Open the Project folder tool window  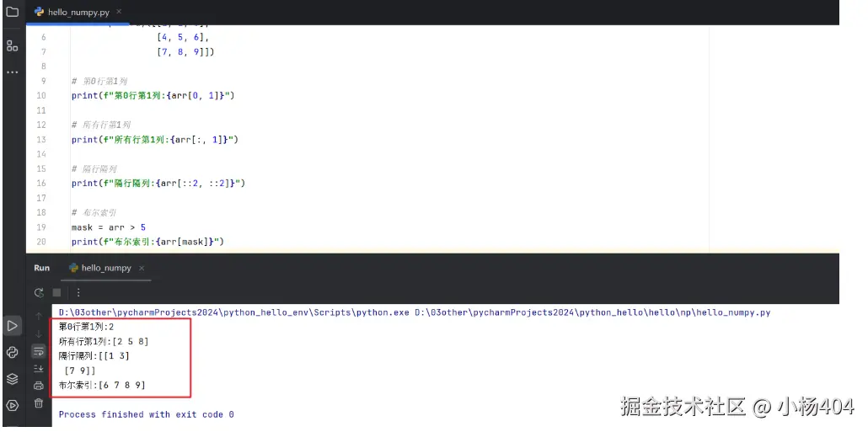coord(12,12)
